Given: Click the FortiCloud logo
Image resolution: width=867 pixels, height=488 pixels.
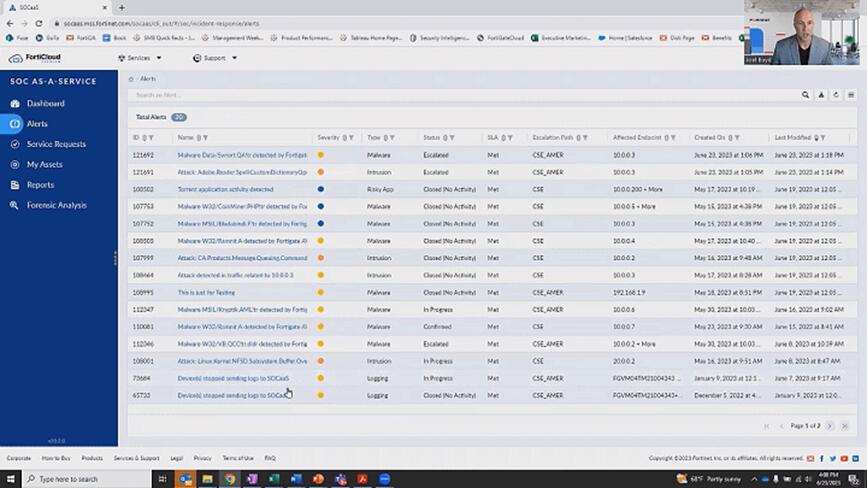Looking at the screenshot, I should tap(35, 58).
